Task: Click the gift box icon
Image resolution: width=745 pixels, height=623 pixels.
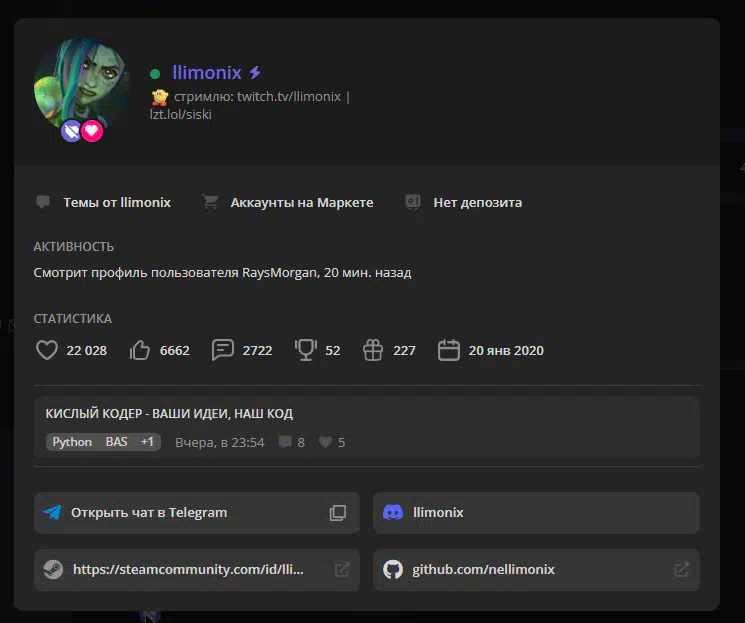Action: tap(373, 350)
